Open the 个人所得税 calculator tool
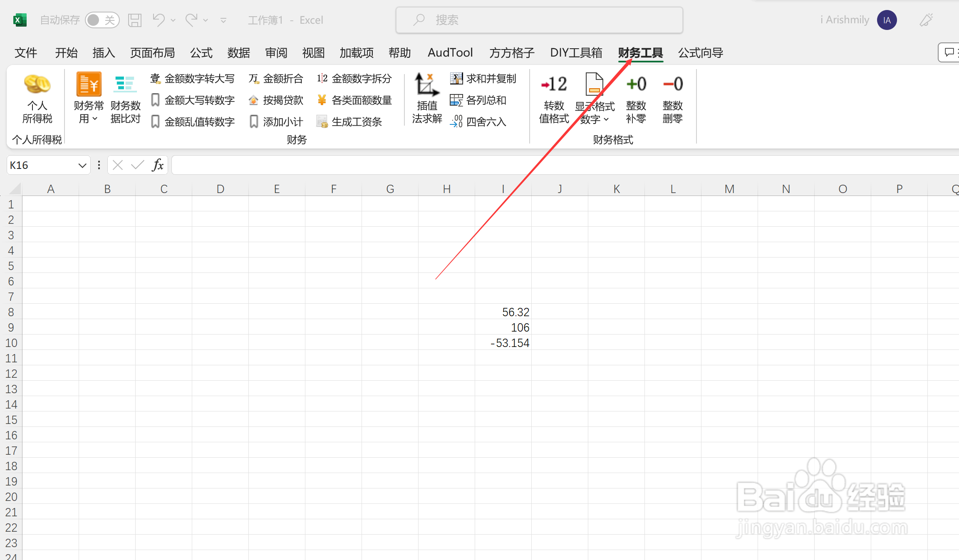959x560 pixels. point(37,99)
